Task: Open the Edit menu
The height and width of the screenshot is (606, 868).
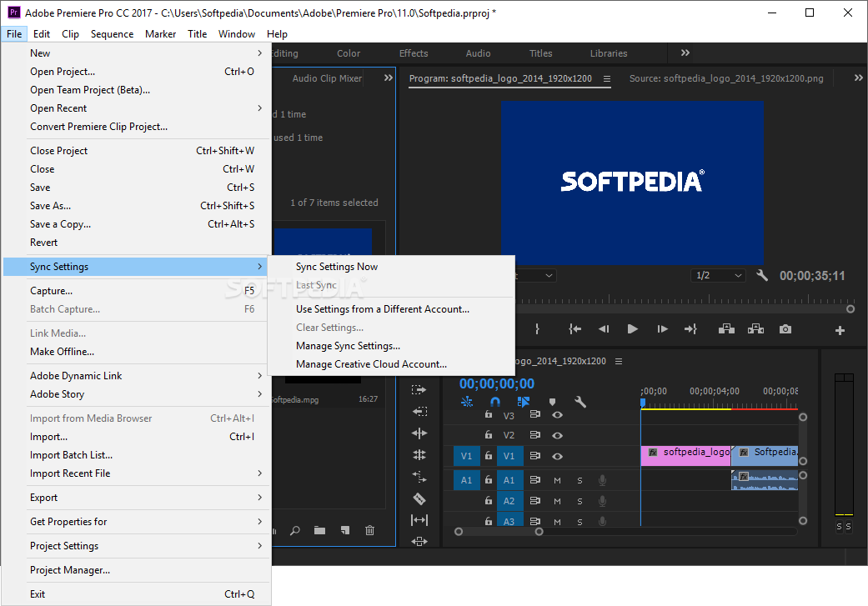Action: [42, 33]
